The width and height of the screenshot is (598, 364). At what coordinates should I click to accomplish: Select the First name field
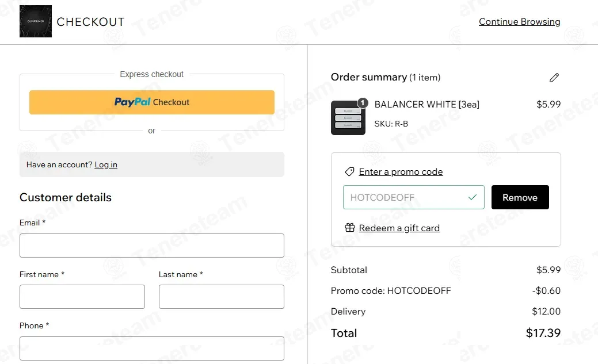(82, 297)
